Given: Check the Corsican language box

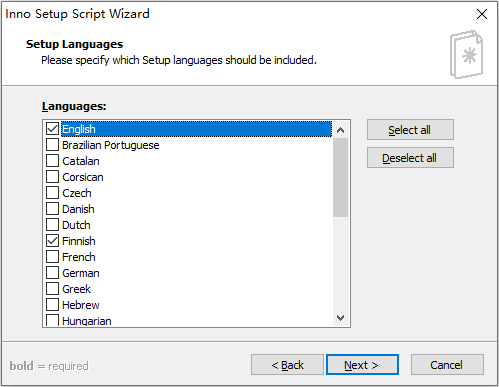Looking at the screenshot, I should 52,177.
